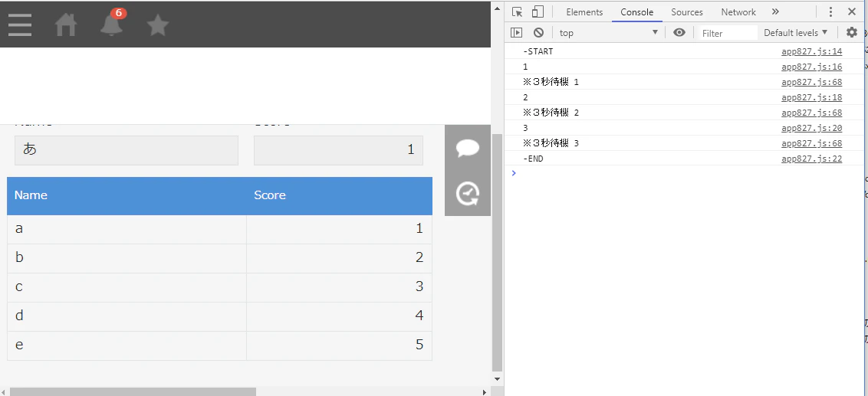Click the Score field above the table
868x396 pixels.
(338, 150)
